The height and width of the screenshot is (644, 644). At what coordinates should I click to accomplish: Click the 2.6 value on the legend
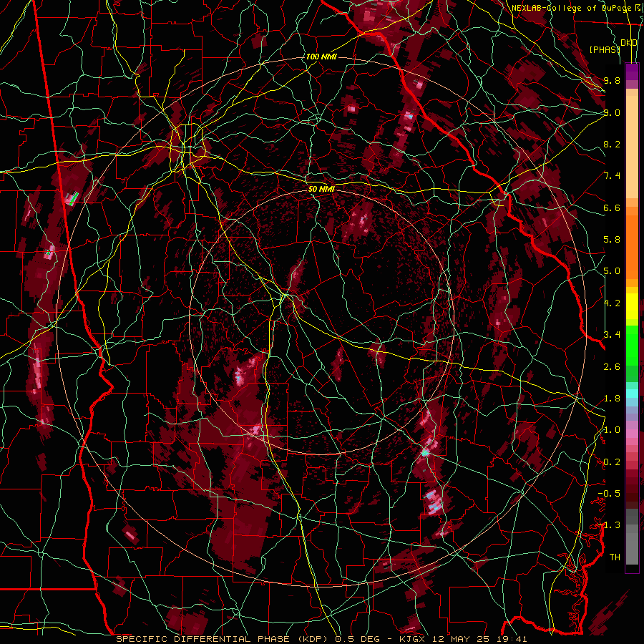[612, 366]
